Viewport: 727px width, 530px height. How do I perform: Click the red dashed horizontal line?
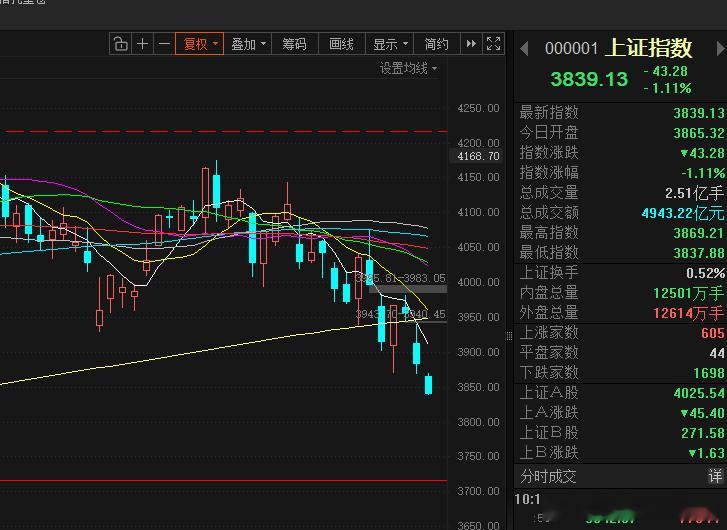click(x=224, y=131)
